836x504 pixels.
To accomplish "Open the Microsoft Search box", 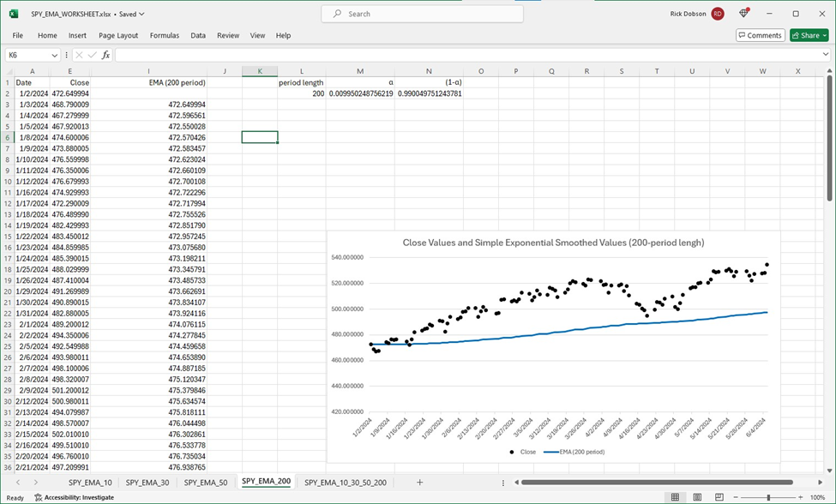I will click(x=422, y=14).
